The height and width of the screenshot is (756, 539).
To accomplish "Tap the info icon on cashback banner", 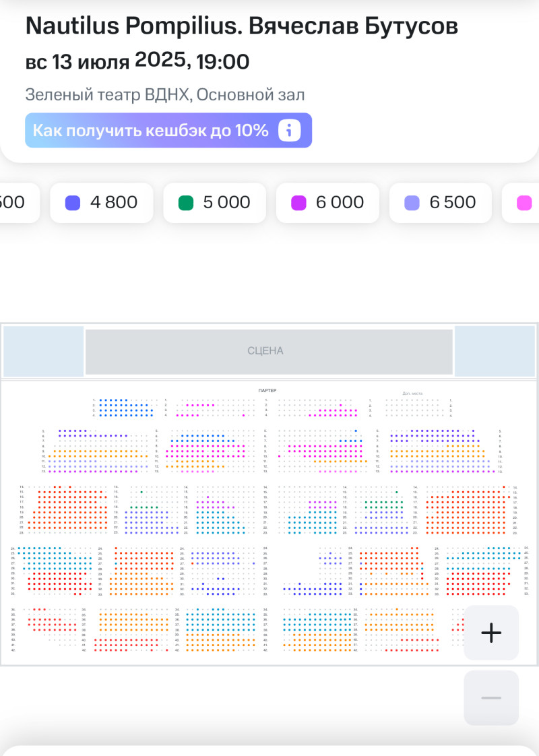I will pos(289,130).
